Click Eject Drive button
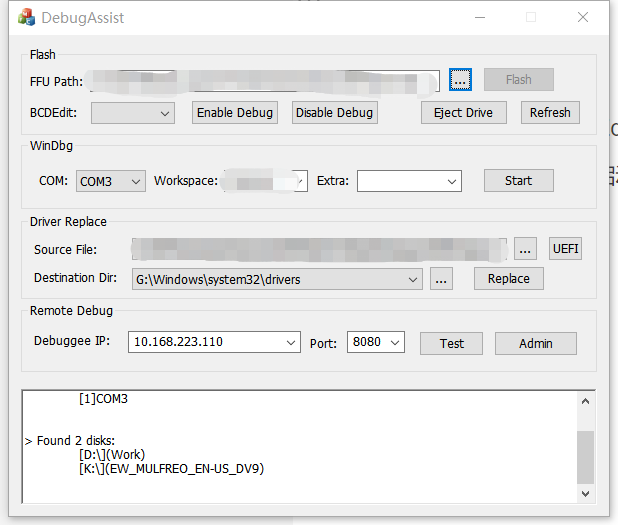The image size is (618, 525). [x=464, y=113]
